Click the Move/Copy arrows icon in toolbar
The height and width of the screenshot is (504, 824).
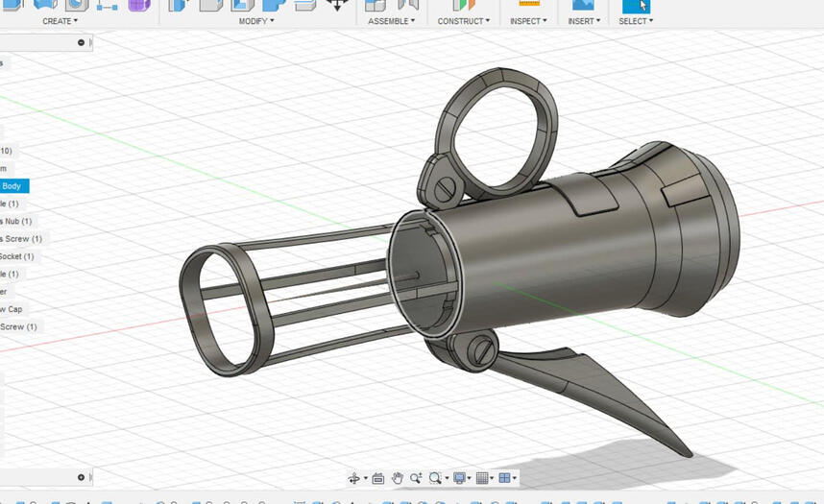tap(337, 5)
